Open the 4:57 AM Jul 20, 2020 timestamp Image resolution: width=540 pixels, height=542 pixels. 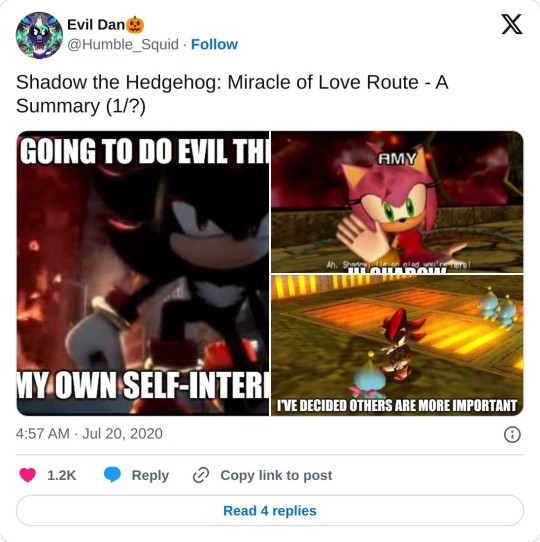[x=89, y=434]
